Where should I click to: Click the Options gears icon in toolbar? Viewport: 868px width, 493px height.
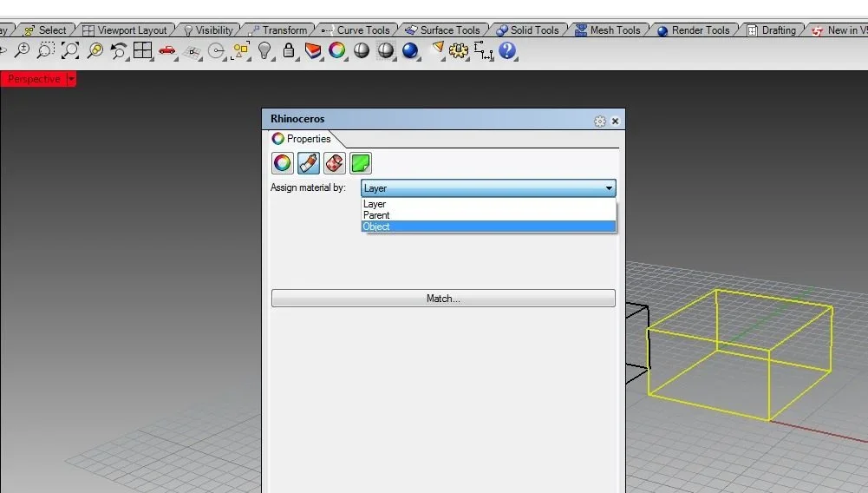[x=459, y=51]
